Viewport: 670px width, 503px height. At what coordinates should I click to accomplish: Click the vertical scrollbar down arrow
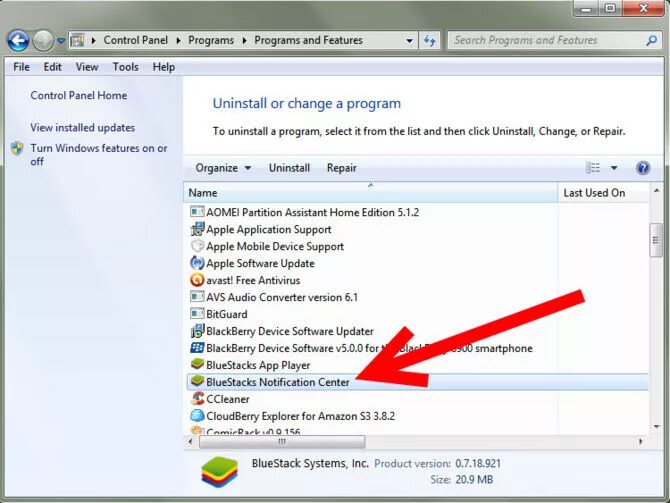click(656, 427)
